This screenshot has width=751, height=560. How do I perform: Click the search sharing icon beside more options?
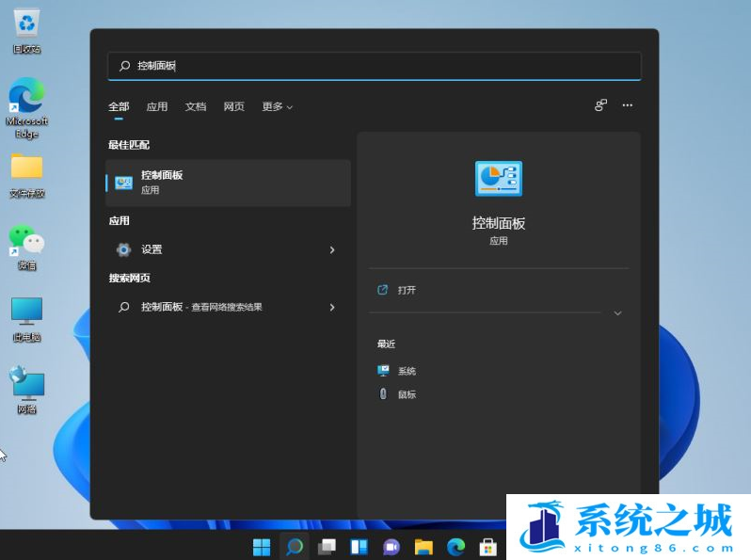[x=600, y=105]
